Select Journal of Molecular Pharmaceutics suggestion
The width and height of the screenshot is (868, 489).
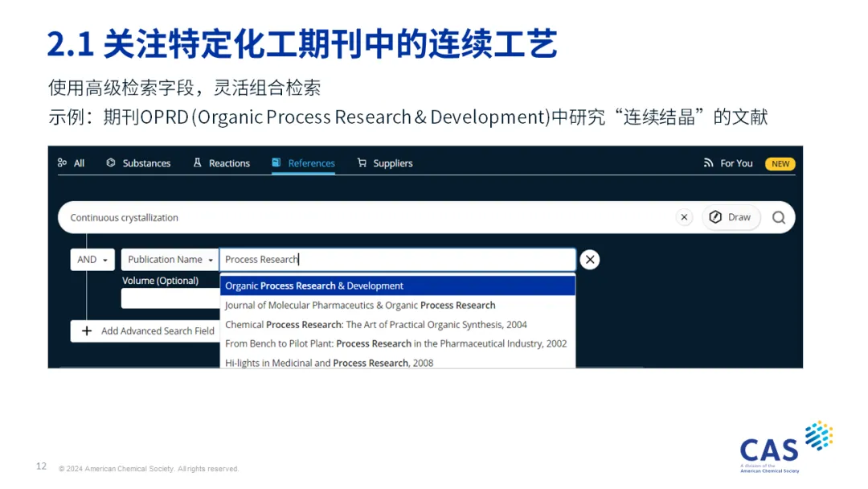click(398, 305)
